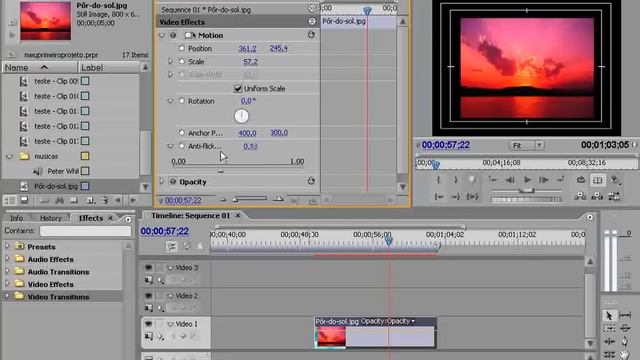Image resolution: width=640 pixels, height=360 pixels.
Task: Edit Scale value 57.2
Action: [x=250, y=62]
